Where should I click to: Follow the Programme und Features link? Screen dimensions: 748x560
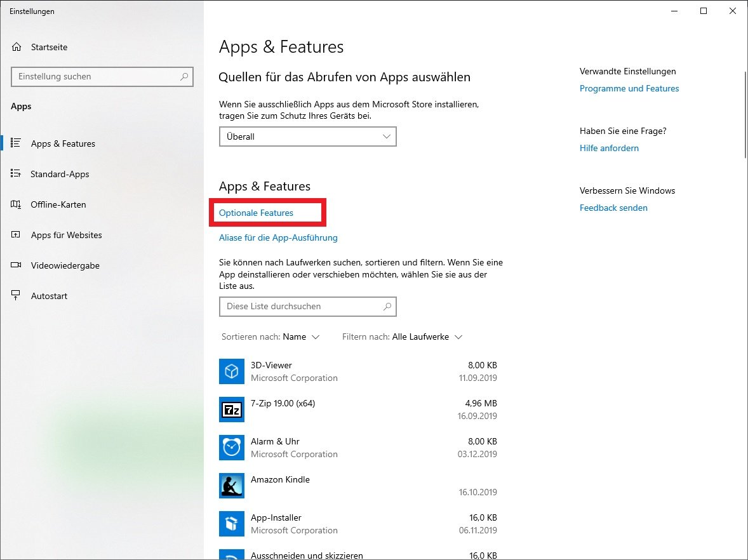tap(629, 88)
